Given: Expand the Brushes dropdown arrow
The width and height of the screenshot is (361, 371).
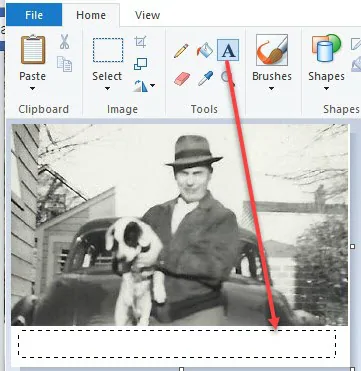Looking at the screenshot, I should 271,89.
